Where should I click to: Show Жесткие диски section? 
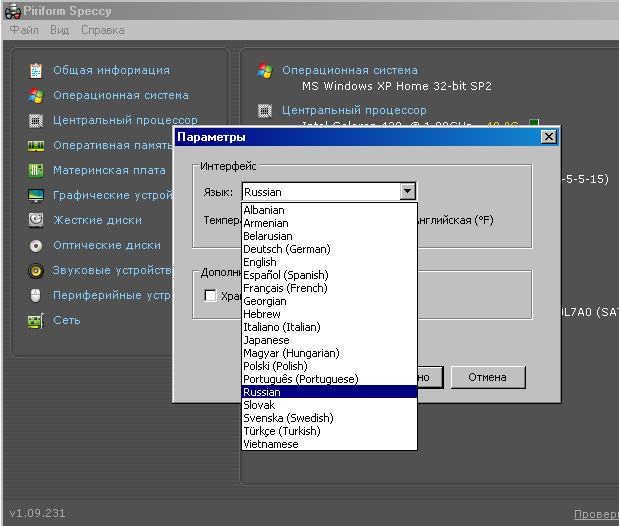click(x=98, y=220)
